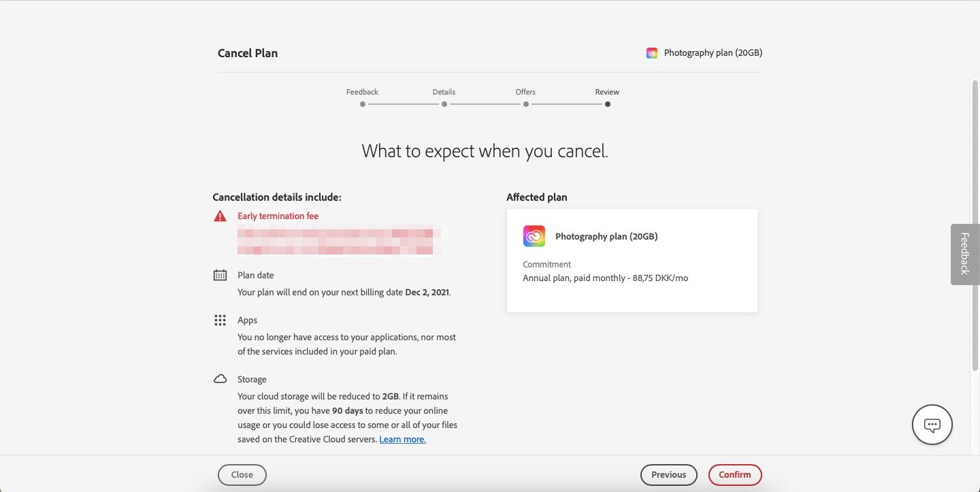Click the cloud icon beside Storage
This screenshot has width=980, height=492.
pyautogui.click(x=220, y=379)
